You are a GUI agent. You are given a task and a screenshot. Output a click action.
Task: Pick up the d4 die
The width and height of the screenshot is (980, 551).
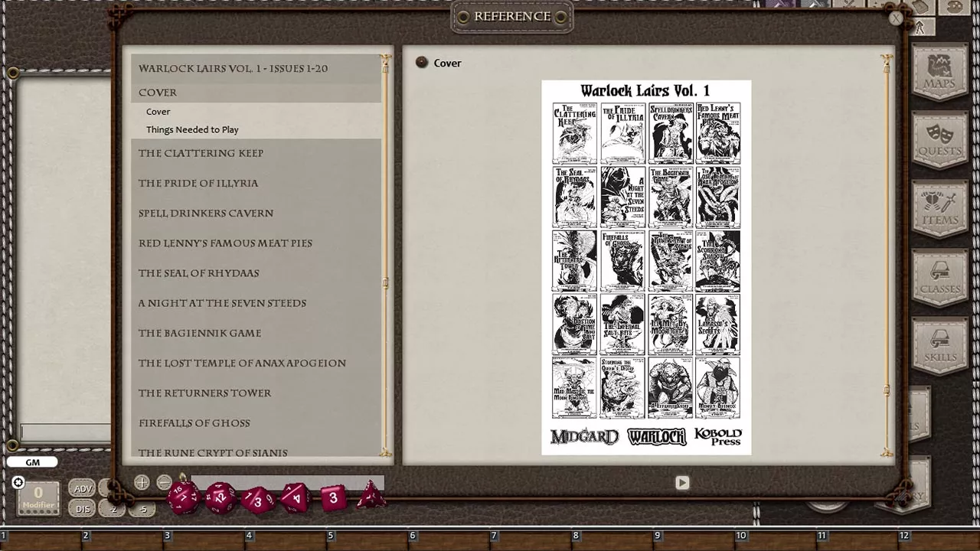click(x=371, y=496)
